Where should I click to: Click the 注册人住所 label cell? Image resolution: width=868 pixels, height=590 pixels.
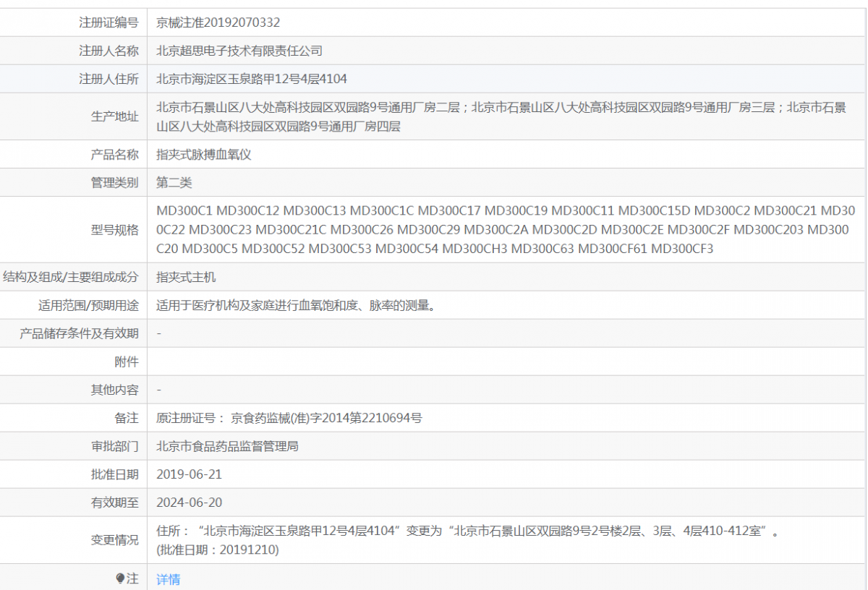pyautogui.click(x=73, y=79)
